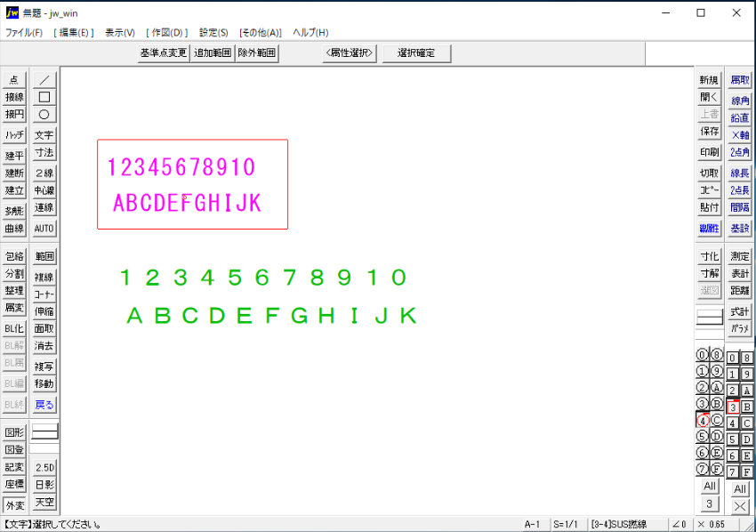Viewport: 756px width, 532px height.
Task: Click the layer All button under circles
Action: (709, 486)
